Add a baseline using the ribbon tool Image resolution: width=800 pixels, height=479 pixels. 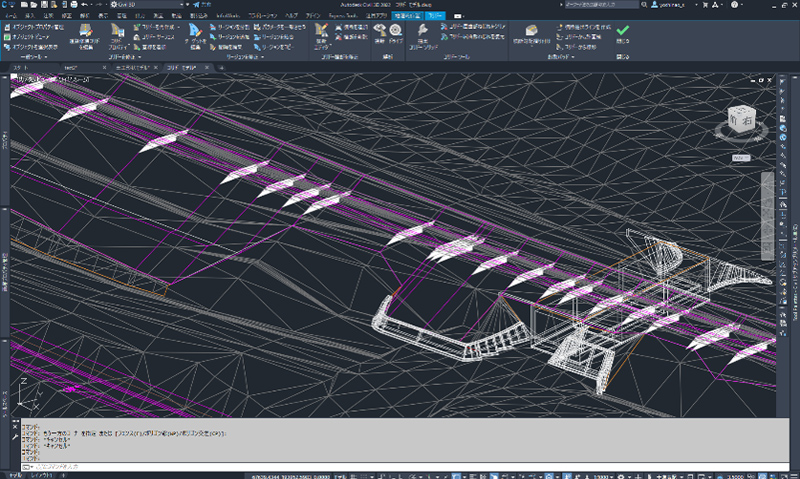149,47
